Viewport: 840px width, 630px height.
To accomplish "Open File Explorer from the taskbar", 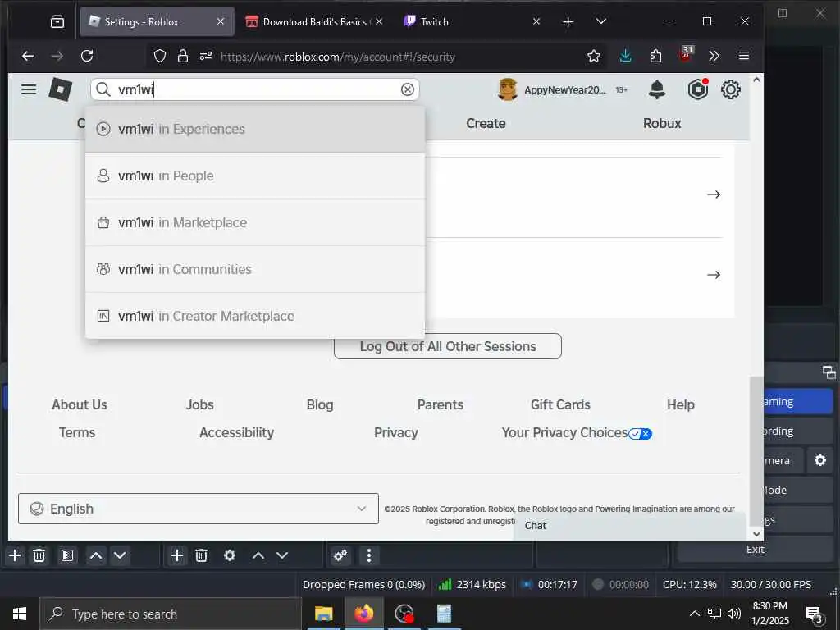I will point(323,614).
